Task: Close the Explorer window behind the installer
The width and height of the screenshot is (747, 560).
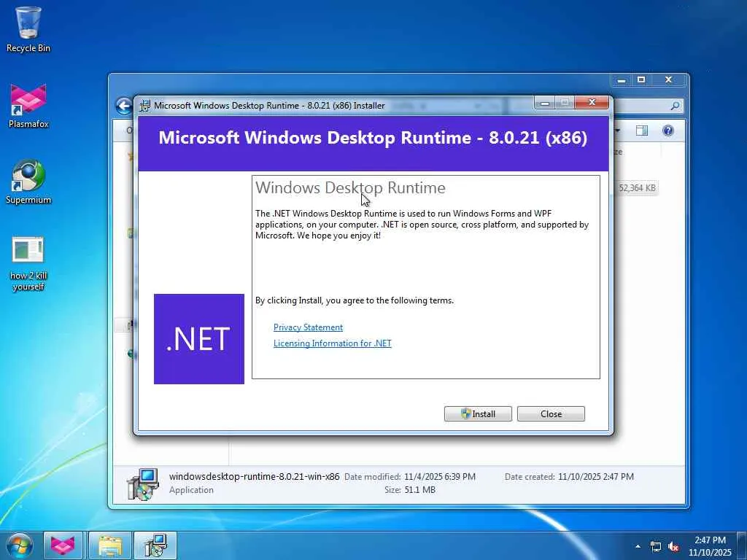Action: 668,80
